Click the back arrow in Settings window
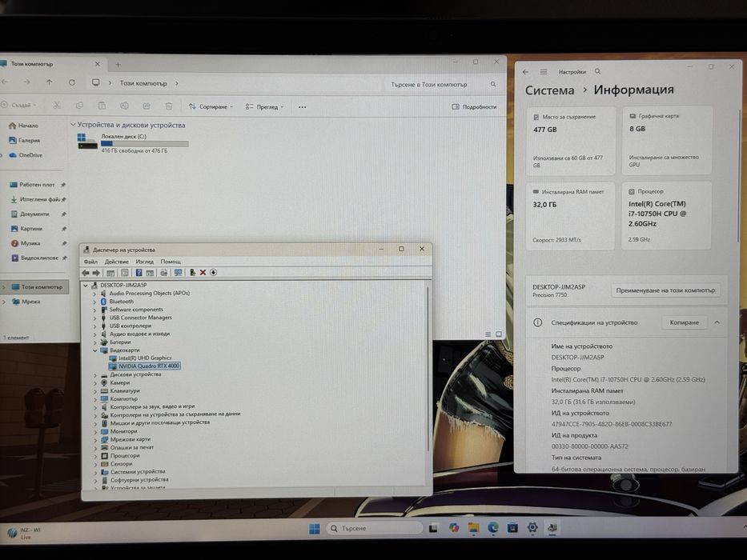Image resolution: width=747 pixels, height=560 pixels. pyautogui.click(x=525, y=72)
